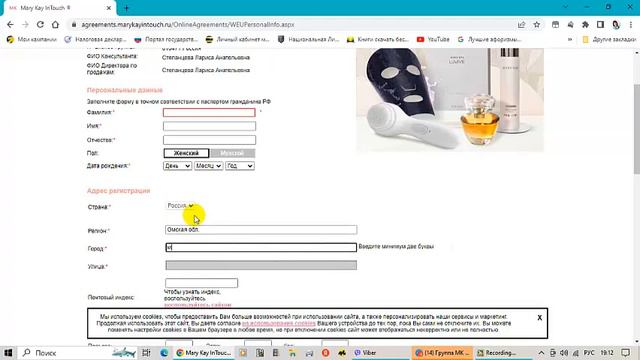Screen dimensions: 640x360
Task: Bookmark this page with the star icon
Action: (x=536, y=24)
